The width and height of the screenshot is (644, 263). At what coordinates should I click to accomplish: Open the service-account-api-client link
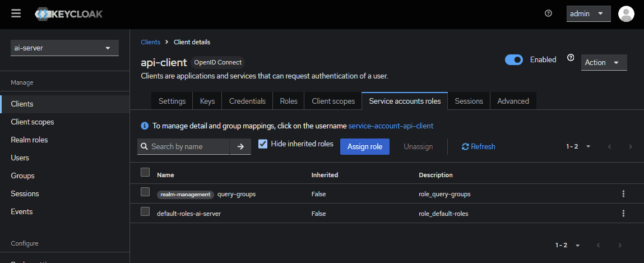[391, 126]
